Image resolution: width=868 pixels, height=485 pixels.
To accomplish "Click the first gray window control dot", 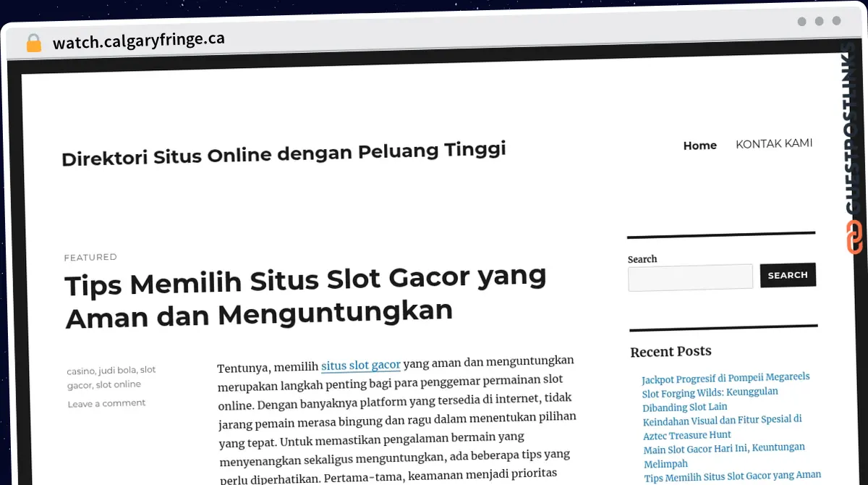I will pyautogui.click(x=801, y=22).
